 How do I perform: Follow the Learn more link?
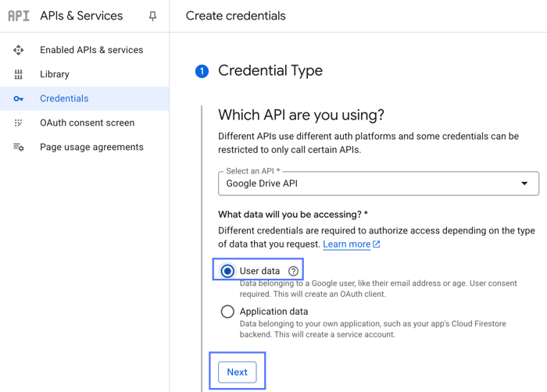click(x=346, y=244)
